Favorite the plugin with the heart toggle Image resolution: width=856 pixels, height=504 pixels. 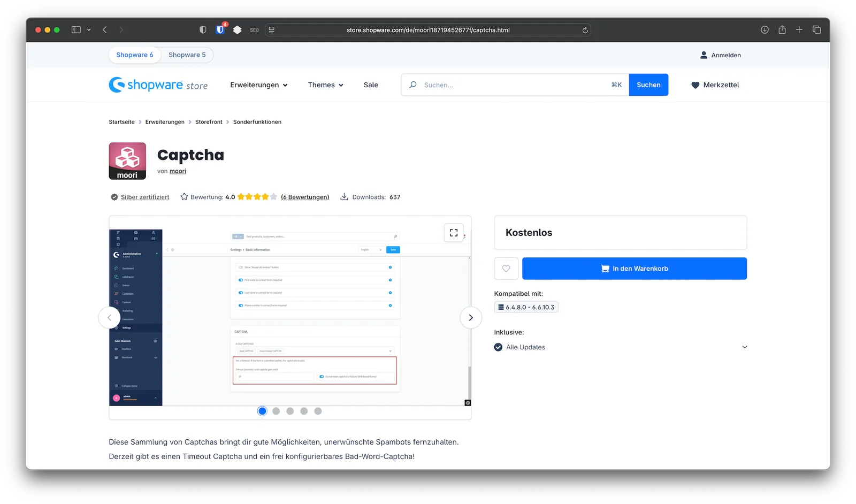coord(506,269)
